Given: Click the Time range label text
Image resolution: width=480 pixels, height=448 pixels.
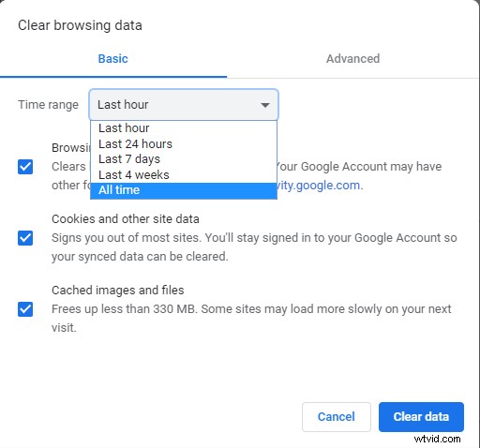Looking at the screenshot, I should point(48,105).
